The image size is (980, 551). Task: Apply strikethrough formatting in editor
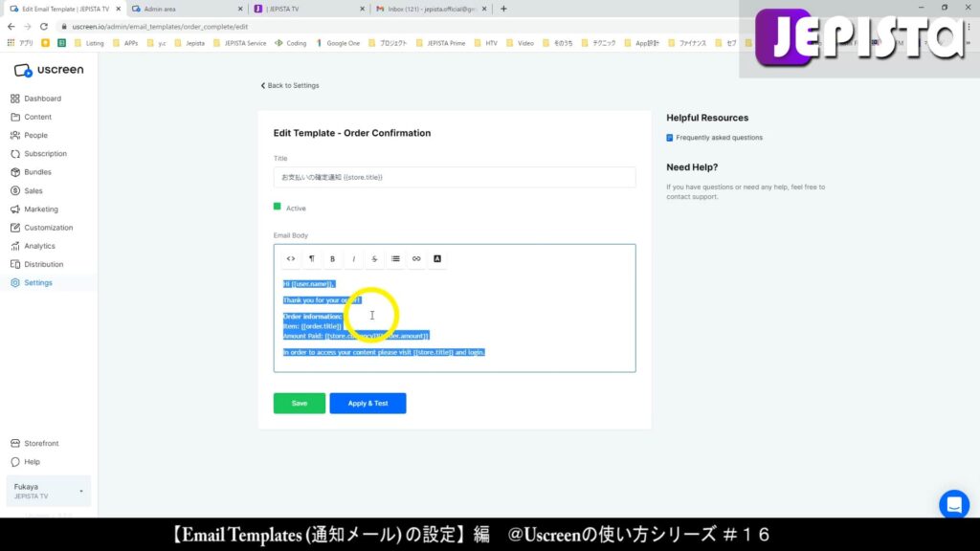click(374, 258)
